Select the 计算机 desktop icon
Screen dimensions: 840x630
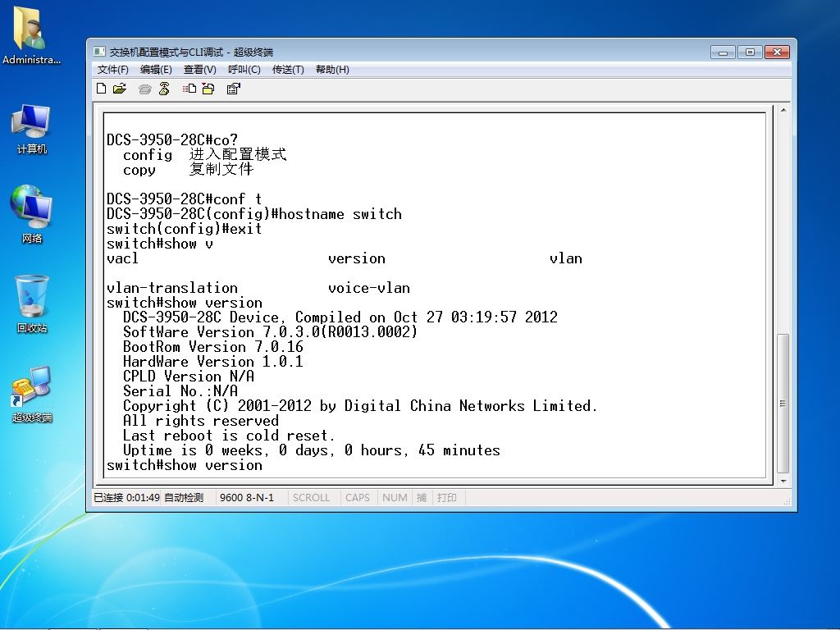pyautogui.click(x=31, y=130)
